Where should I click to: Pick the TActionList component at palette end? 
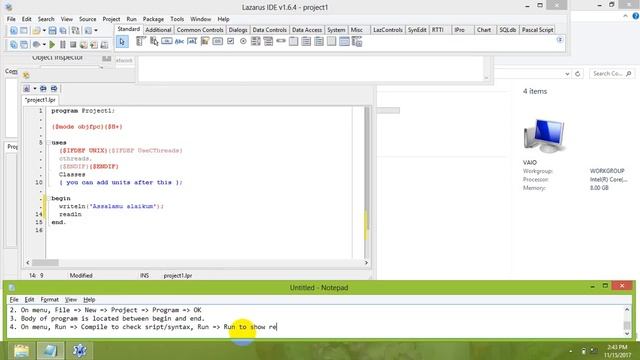pyautogui.click(x=357, y=41)
